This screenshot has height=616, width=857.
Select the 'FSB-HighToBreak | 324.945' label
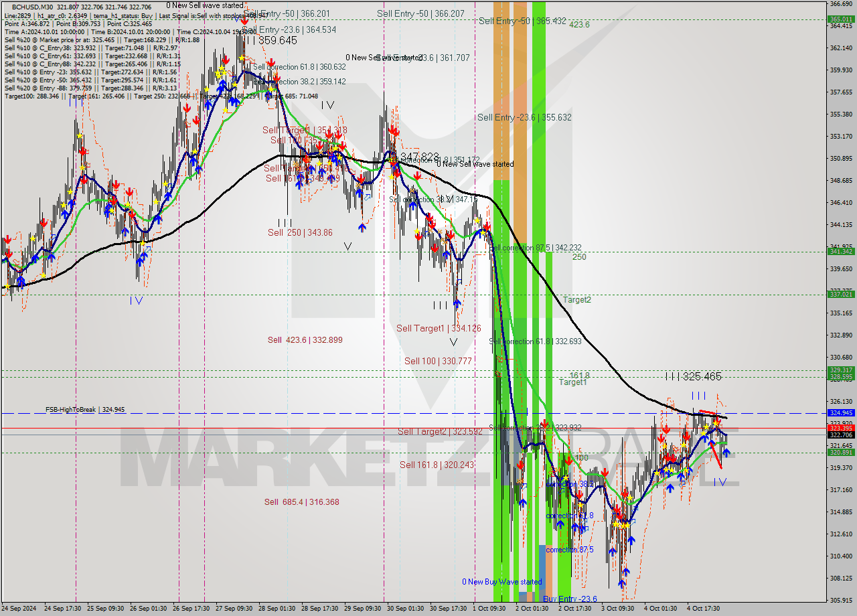(85, 409)
